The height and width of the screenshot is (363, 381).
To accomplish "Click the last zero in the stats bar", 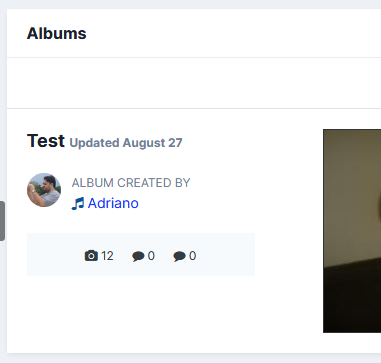I will (x=192, y=256).
